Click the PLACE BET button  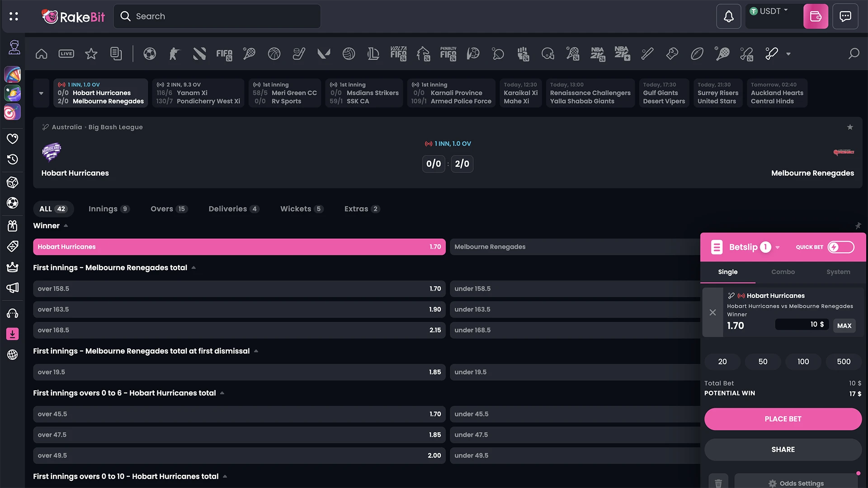[x=783, y=418]
